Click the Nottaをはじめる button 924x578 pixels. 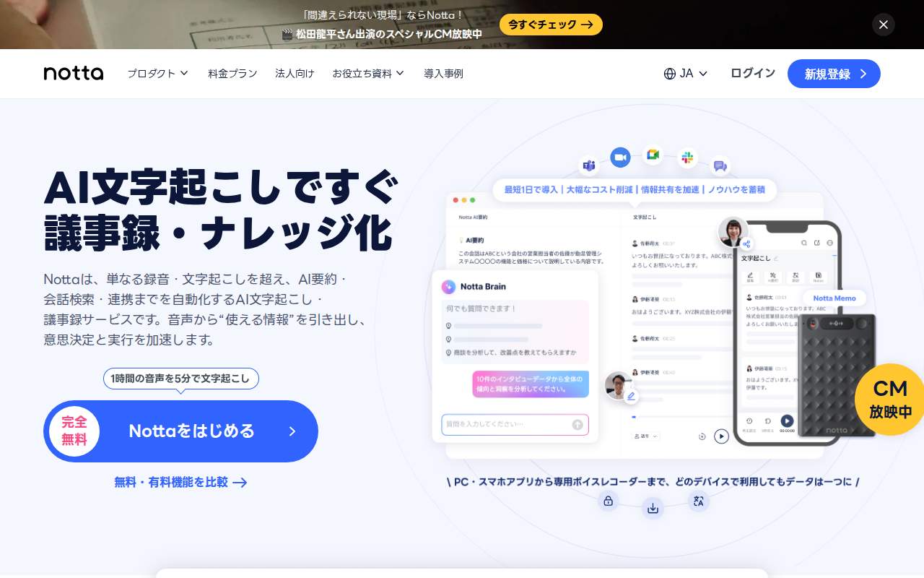tap(180, 431)
